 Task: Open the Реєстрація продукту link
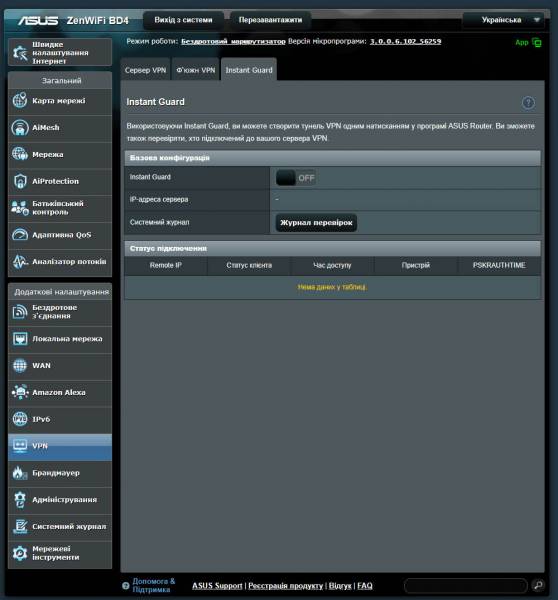[x=286, y=585]
